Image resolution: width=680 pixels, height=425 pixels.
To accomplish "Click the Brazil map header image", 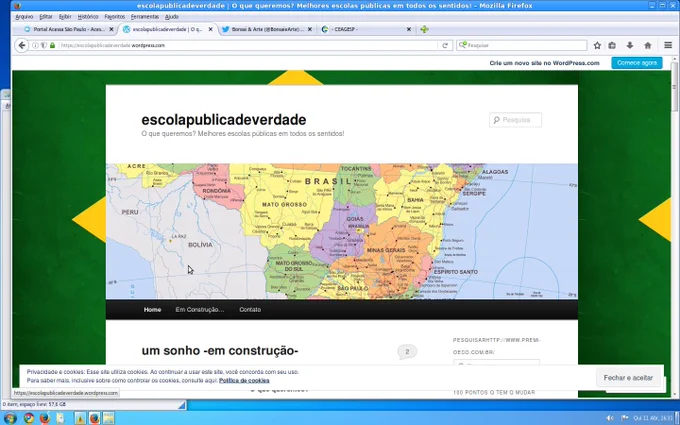I will (x=342, y=231).
